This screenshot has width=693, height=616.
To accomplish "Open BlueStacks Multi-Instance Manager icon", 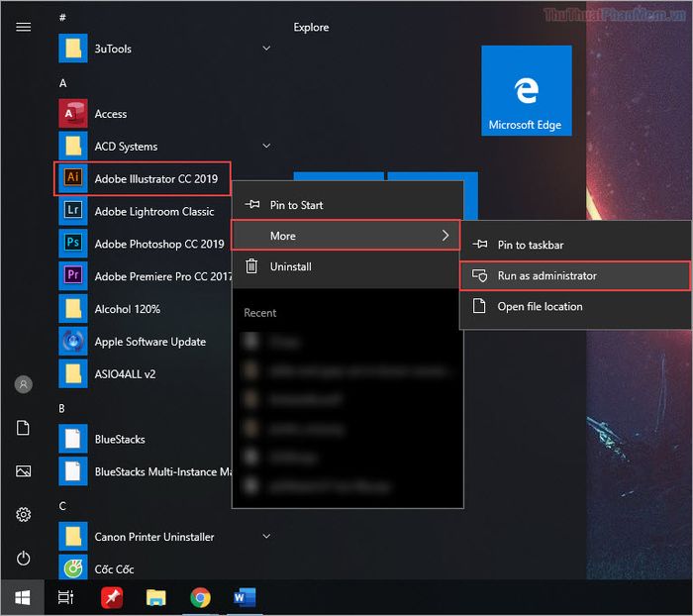I will coord(73,471).
